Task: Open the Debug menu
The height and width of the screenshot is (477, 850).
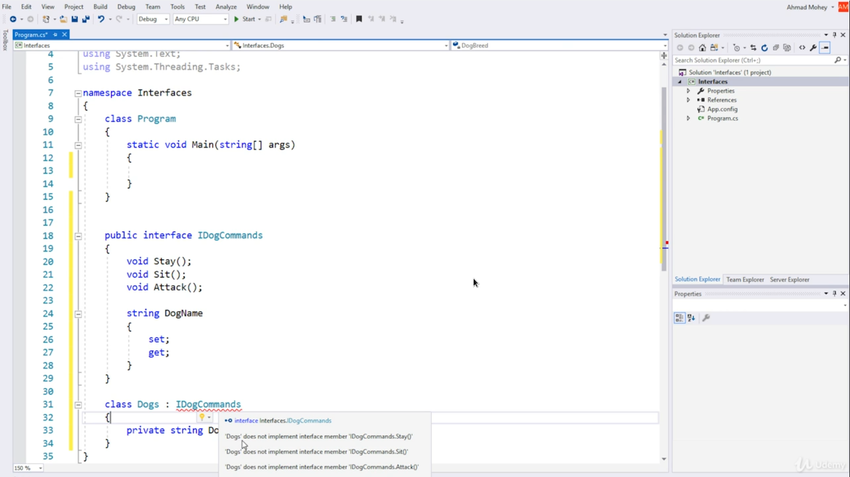Action: [x=126, y=7]
